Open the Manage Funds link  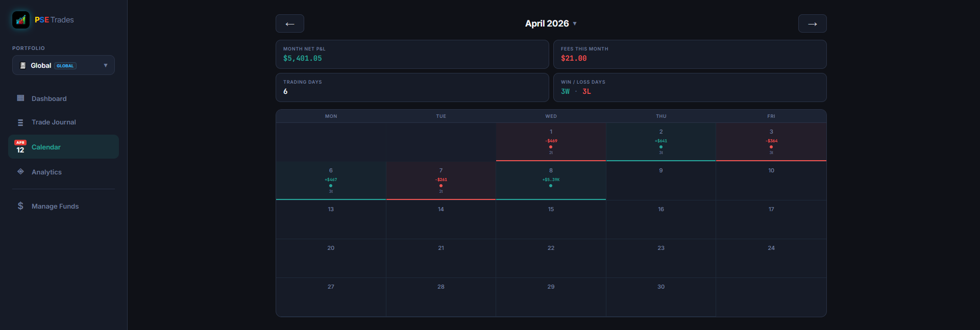pos(55,207)
